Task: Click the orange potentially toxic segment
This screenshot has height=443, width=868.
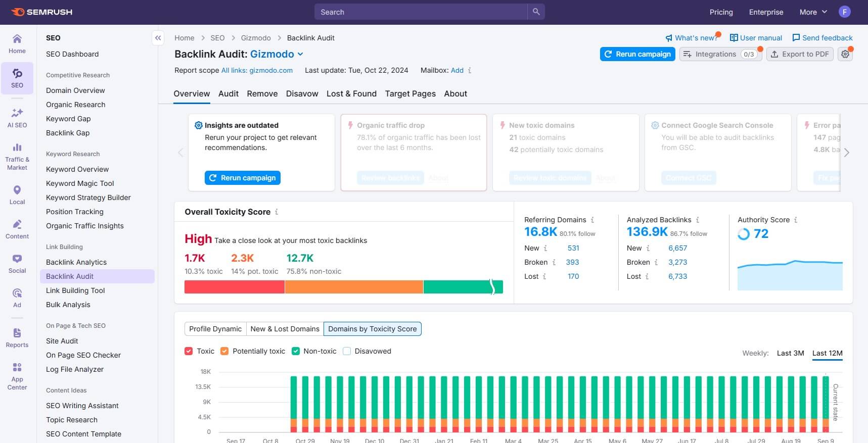Action: point(354,287)
